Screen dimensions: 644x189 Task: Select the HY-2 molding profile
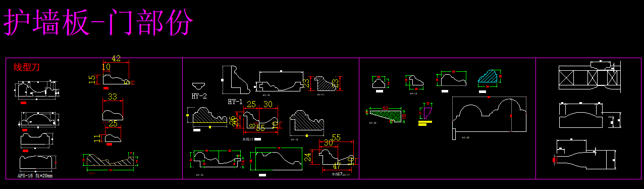click(199, 86)
